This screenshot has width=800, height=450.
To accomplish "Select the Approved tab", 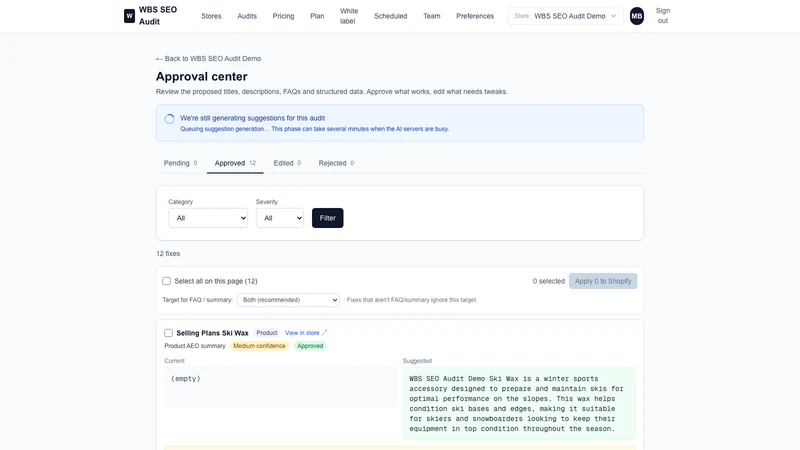I will coord(235,163).
